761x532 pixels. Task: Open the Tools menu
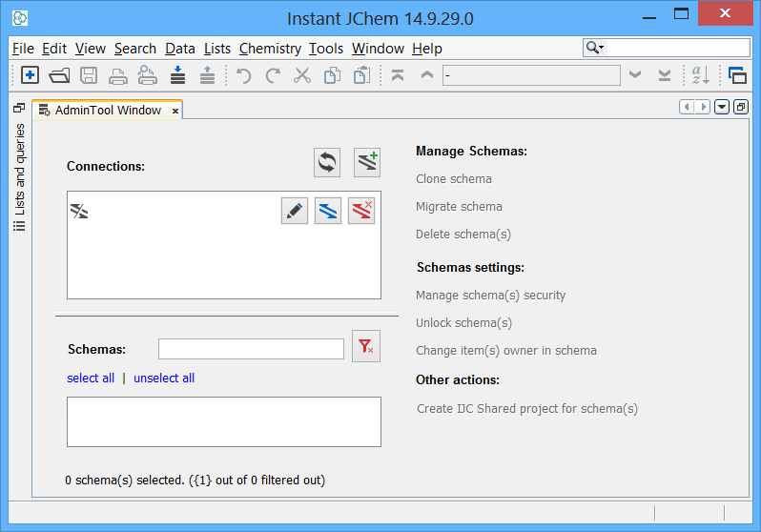pos(326,49)
